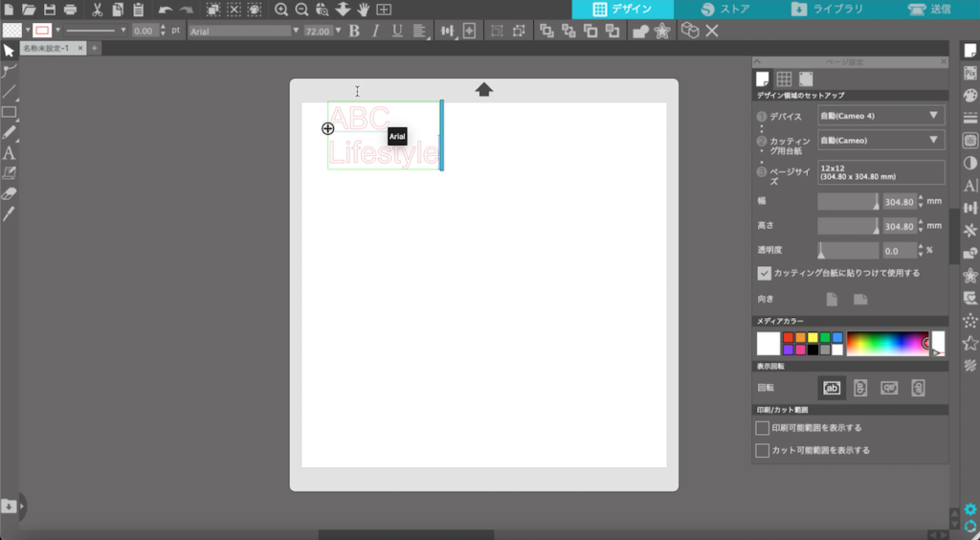This screenshot has width=980, height=540.
Task: Pick the red media color swatch
Action: coord(788,337)
